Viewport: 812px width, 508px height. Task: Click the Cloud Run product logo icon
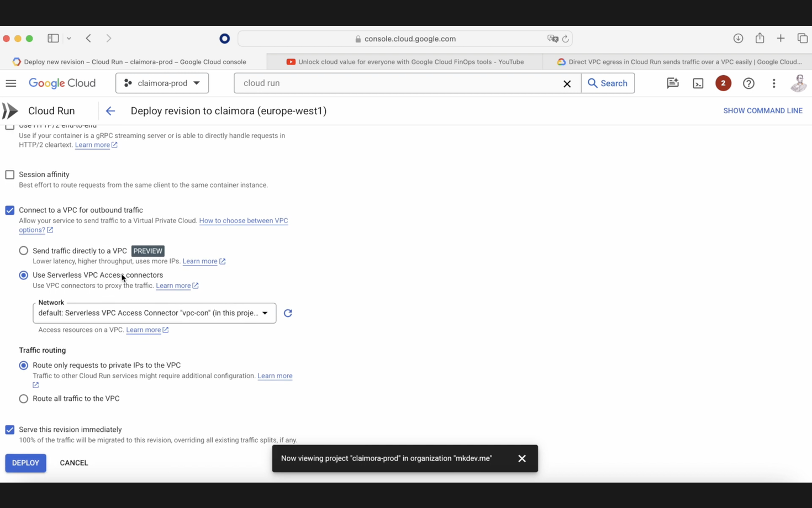(x=10, y=111)
